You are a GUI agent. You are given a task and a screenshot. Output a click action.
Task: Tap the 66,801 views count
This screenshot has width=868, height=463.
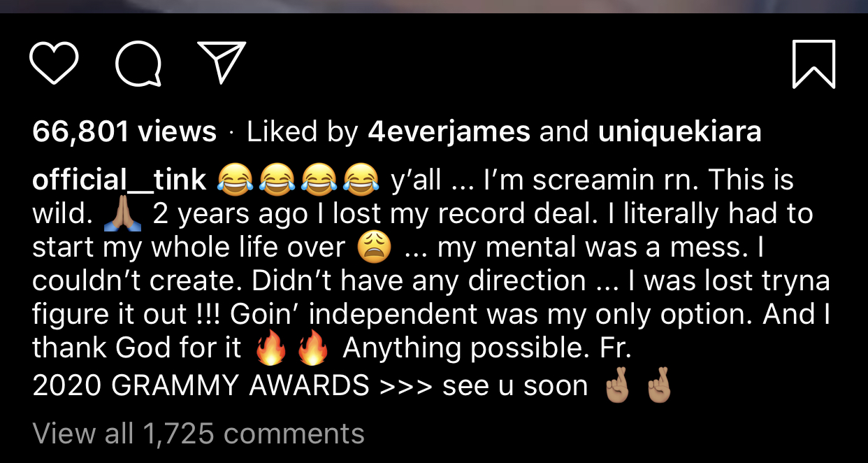click(x=124, y=131)
